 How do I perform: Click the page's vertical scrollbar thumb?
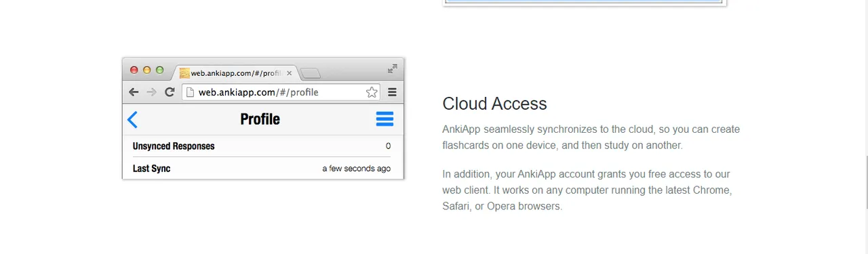tap(865, 182)
